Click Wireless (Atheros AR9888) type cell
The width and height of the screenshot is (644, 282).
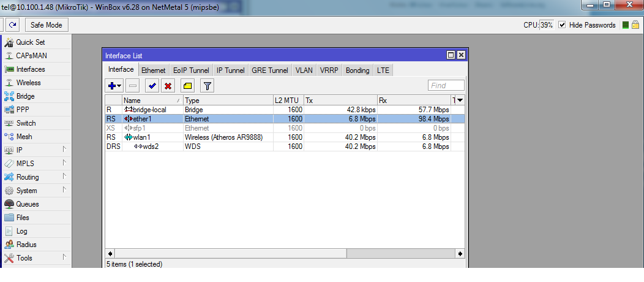(x=223, y=137)
